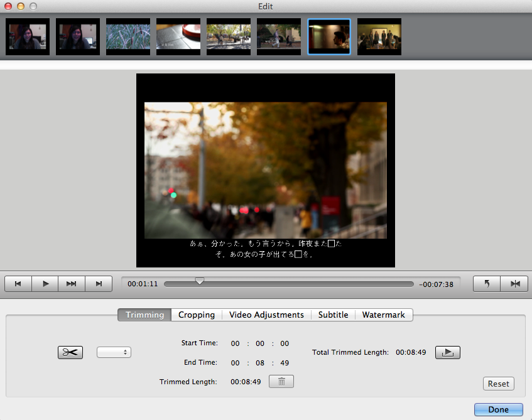The height and width of the screenshot is (420, 532).
Task: Click the elapsed time 00:01:11
Action: (143, 284)
